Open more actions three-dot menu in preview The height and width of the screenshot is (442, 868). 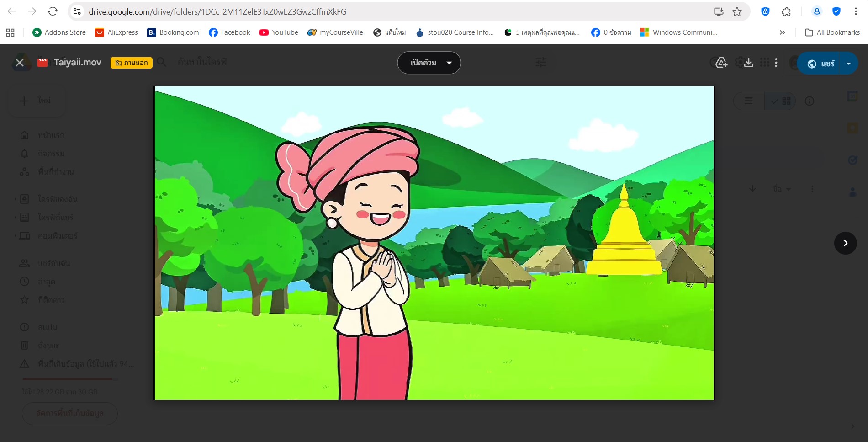[x=776, y=63]
